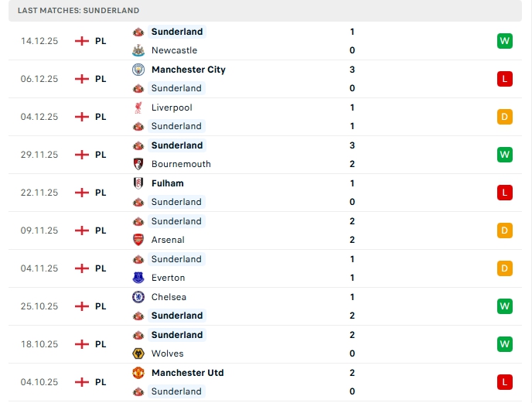Click the England flag beside 22.11.25

82,193
